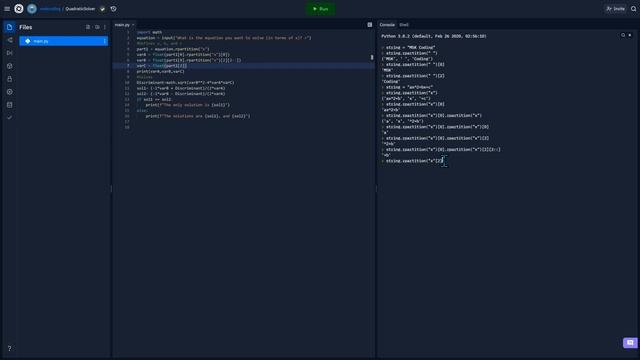
Task: Open the hamburger main menu
Action: click(x=7, y=9)
